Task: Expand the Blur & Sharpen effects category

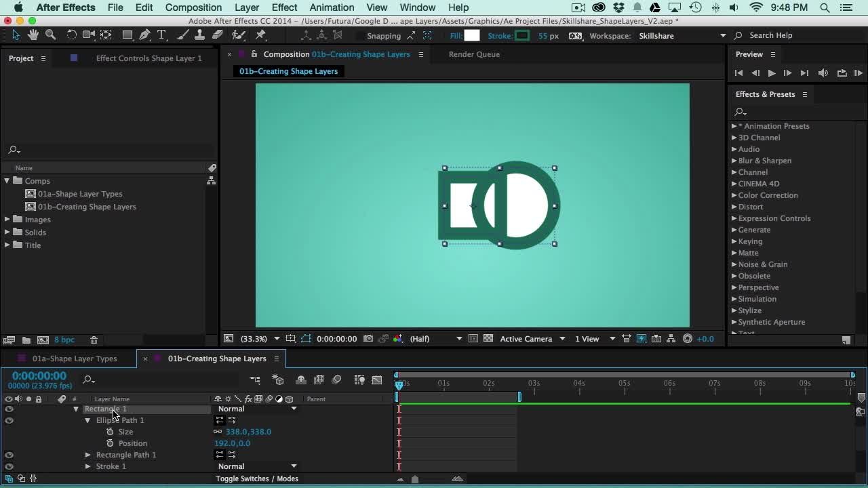Action: click(734, 161)
